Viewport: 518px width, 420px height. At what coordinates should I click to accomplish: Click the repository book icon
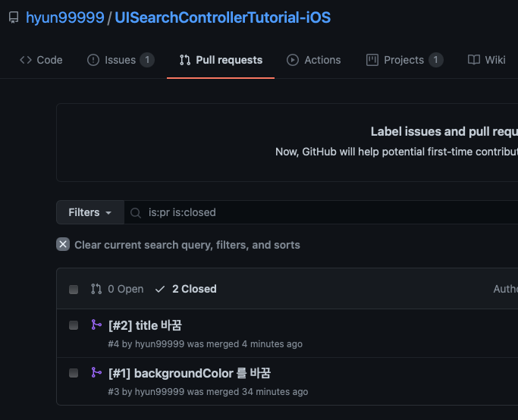click(14, 17)
